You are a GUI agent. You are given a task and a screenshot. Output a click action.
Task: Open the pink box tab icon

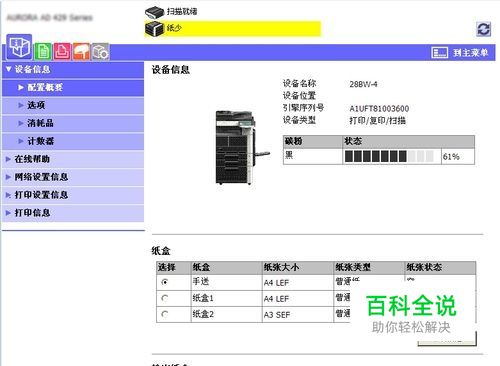[x=62, y=52]
